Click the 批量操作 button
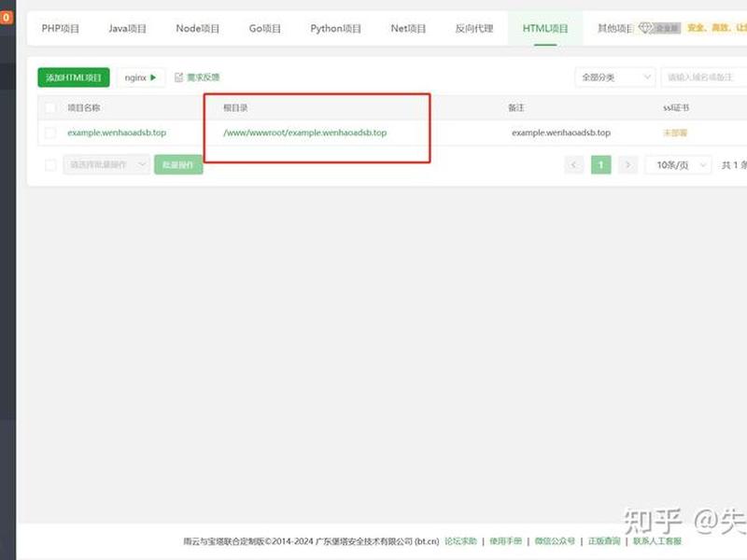 tap(178, 165)
